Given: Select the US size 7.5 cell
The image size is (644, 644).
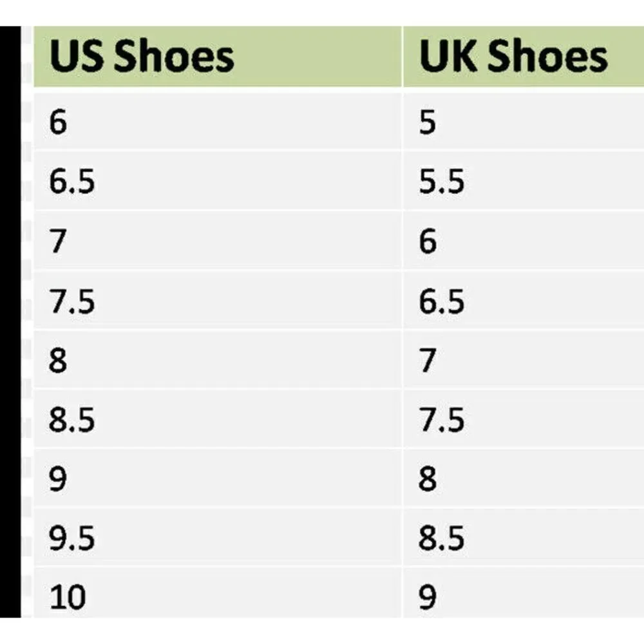Looking at the screenshot, I should 217,300.
